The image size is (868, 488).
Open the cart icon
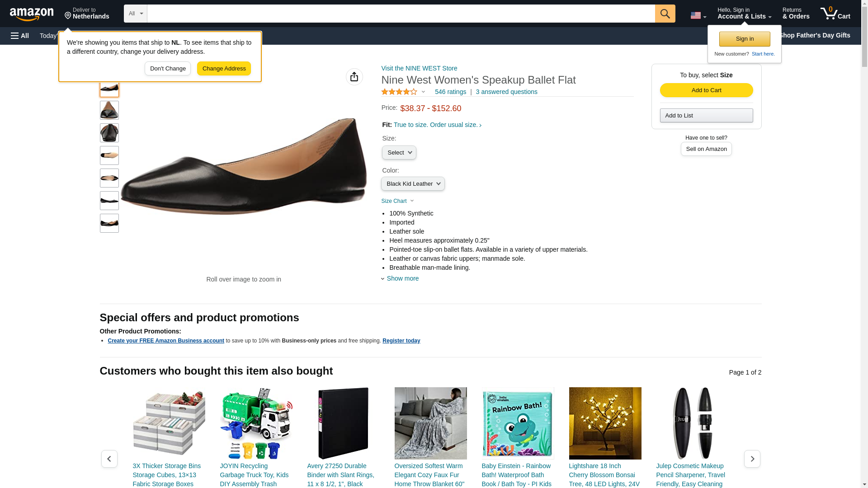(835, 13)
